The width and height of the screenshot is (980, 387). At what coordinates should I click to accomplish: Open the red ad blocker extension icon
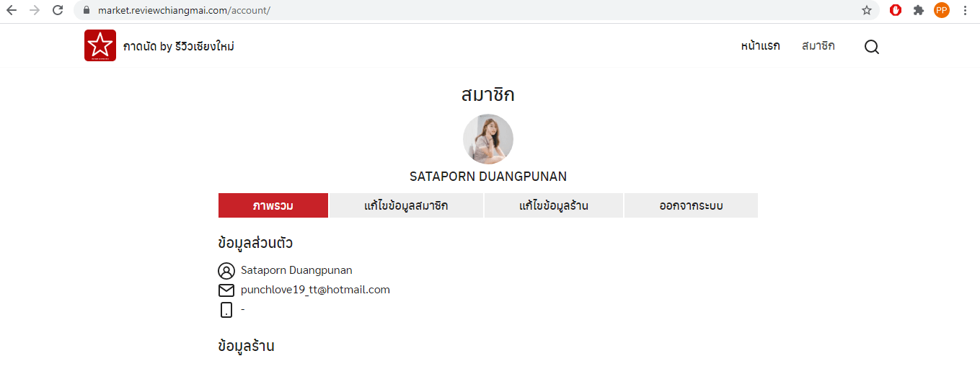896,10
